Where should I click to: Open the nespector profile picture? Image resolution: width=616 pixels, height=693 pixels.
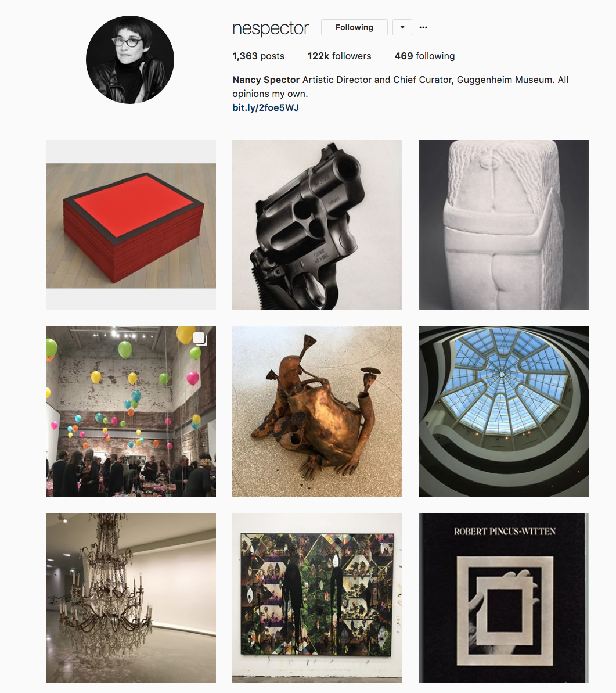tap(130, 60)
